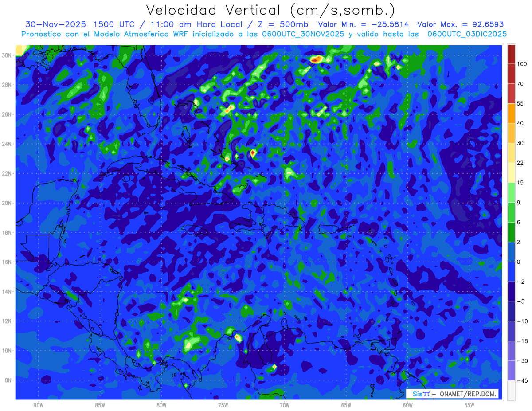Click the latitude label "20N"
Image resolution: width=532 pixels, height=411 pixels.
pyautogui.click(x=7, y=203)
